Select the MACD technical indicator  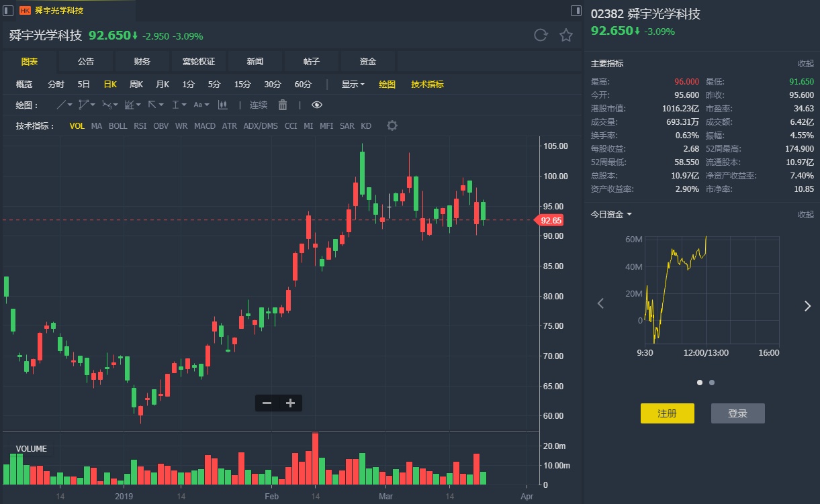pyautogui.click(x=205, y=125)
